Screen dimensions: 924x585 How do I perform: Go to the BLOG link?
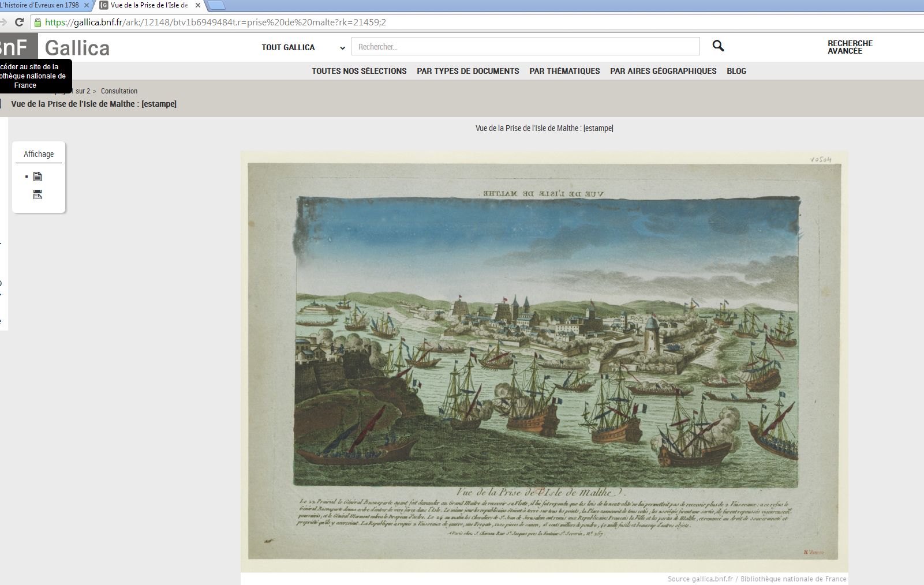pyautogui.click(x=736, y=71)
